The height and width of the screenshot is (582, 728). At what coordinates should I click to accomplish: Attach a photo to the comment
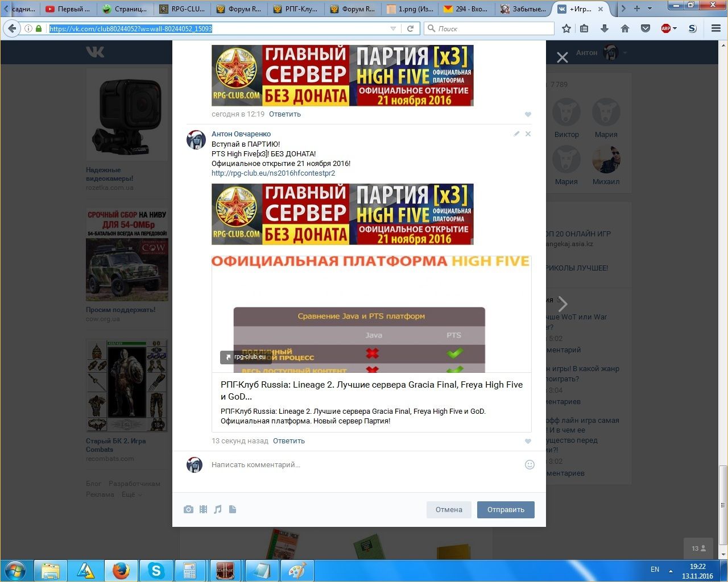pos(188,509)
